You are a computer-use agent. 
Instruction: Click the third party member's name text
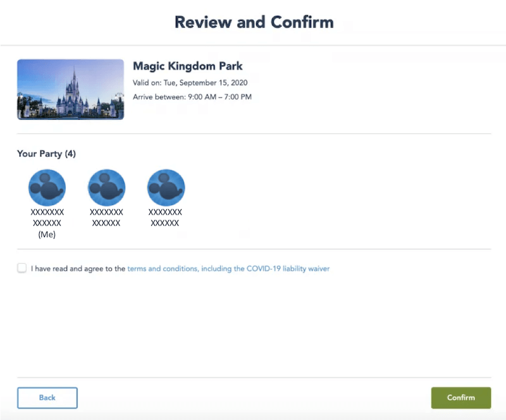click(165, 218)
